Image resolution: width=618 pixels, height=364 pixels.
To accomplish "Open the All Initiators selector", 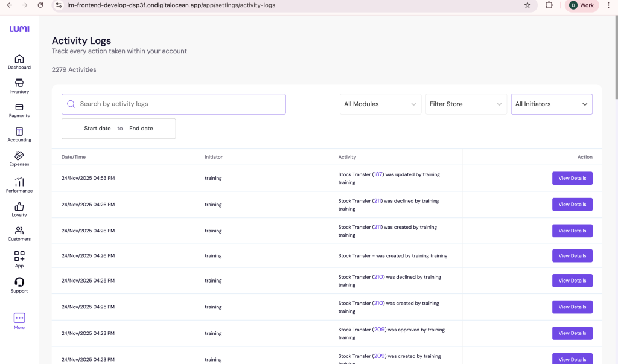I will [x=551, y=104].
